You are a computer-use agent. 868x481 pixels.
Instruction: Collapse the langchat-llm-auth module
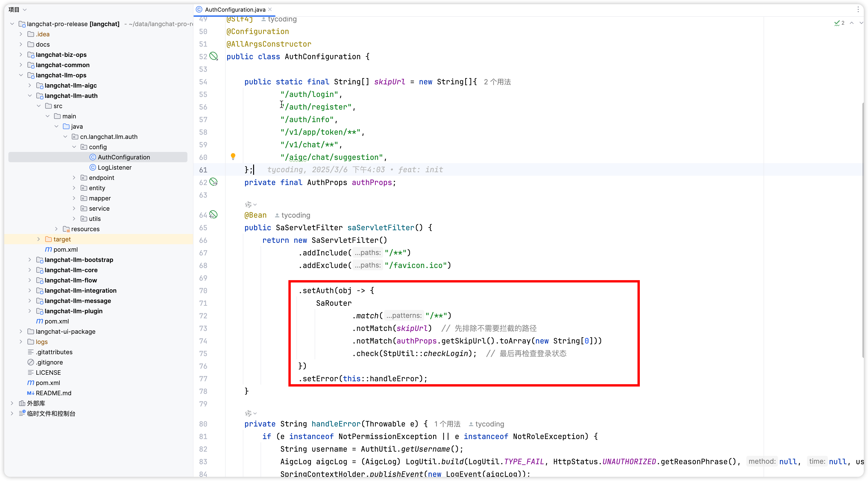coord(30,96)
